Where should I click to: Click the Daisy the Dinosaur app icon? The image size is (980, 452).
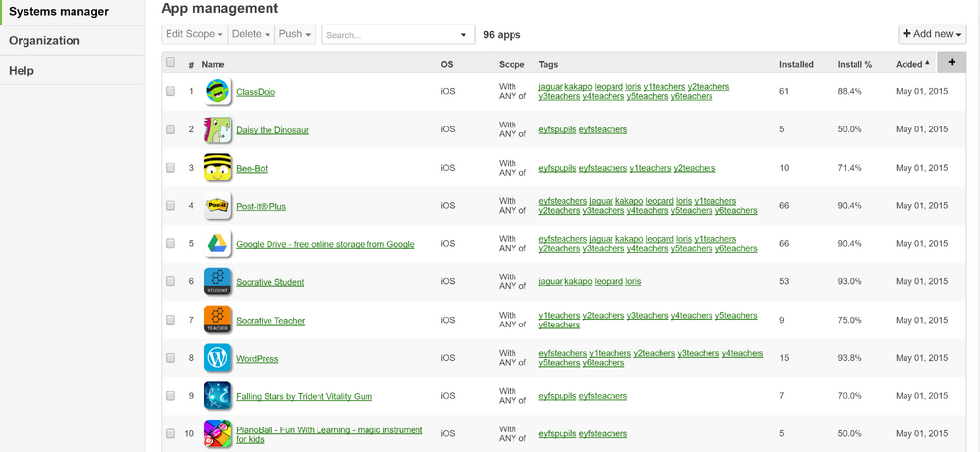(x=218, y=130)
